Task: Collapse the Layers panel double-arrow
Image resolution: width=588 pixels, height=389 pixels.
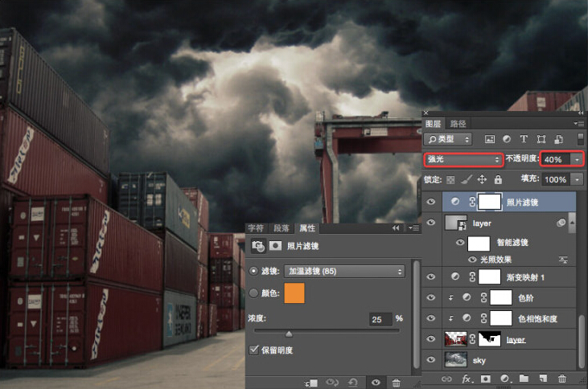Action: (x=580, y=113)
